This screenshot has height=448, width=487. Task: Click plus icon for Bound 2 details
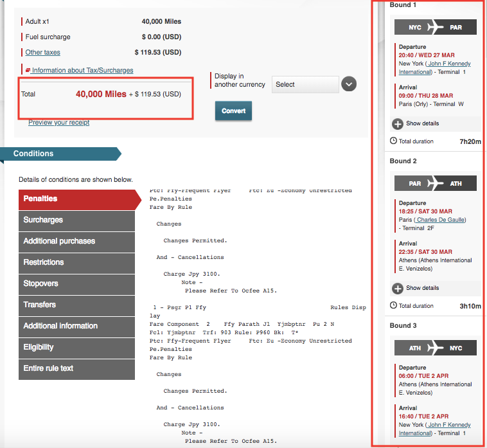pos(398,288)
